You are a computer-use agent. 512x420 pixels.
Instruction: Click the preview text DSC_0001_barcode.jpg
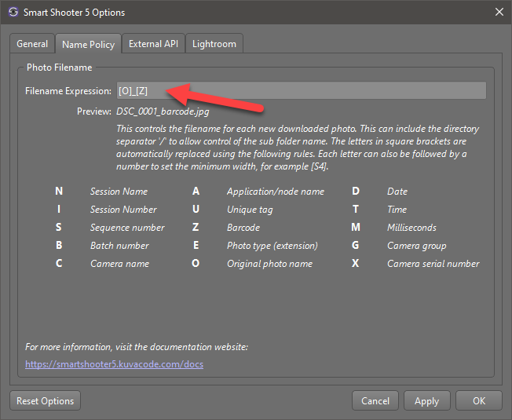tap(163, 111)
